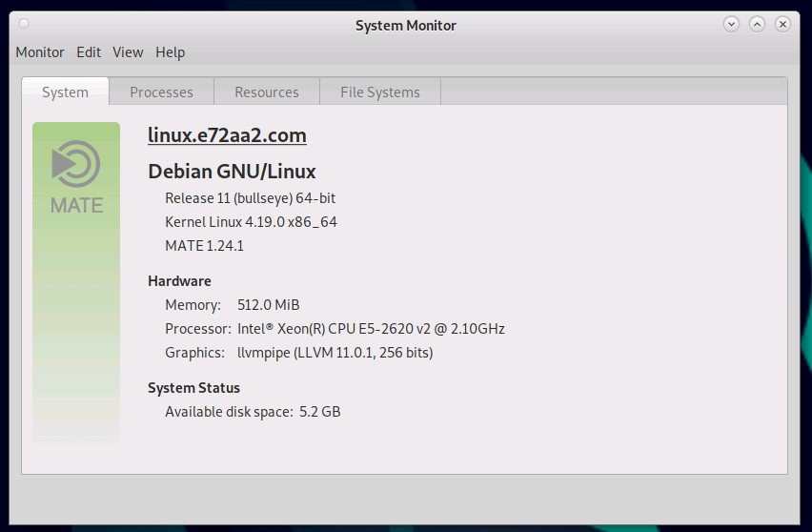Minimize the System Monitor window
The height and width of the screenshot is (532, 812).
point(731,24)
